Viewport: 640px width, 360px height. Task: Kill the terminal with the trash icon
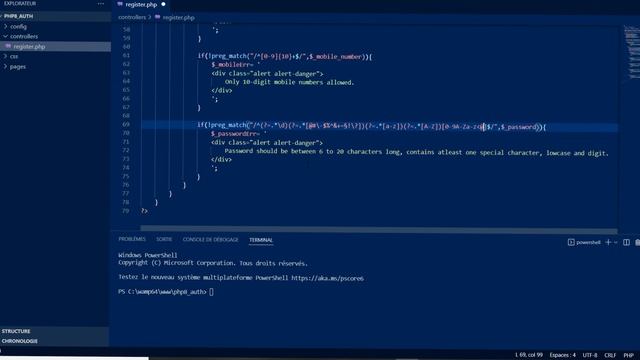tap(638, 242)
